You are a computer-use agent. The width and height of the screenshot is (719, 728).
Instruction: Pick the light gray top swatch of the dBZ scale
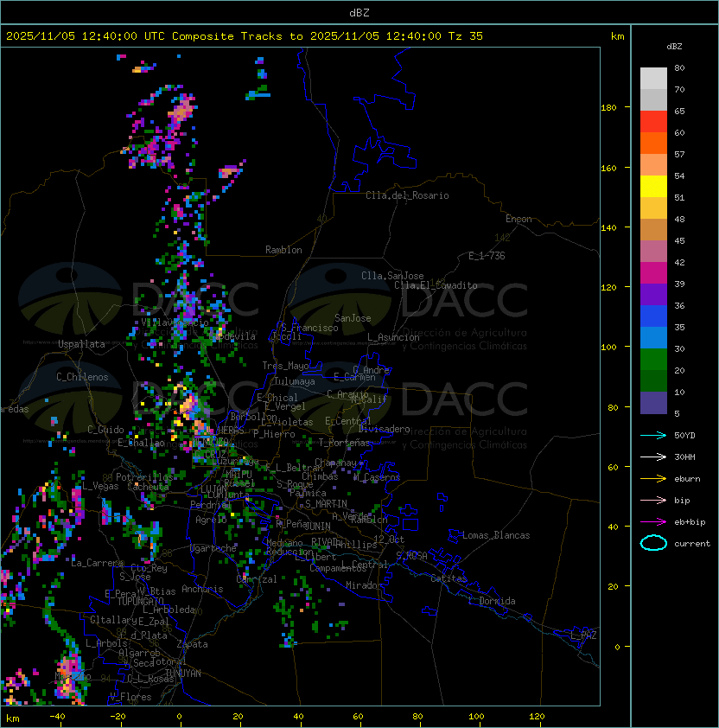coord(653,79)
